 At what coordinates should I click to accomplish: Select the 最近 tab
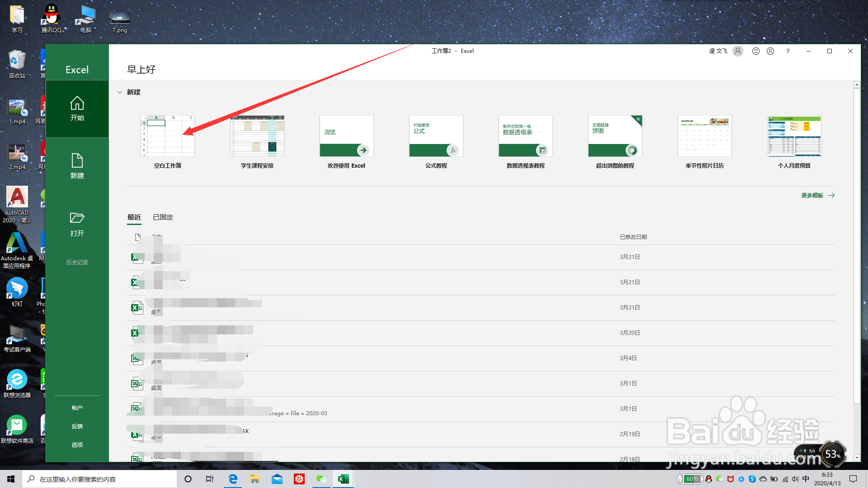pyautogui.click(x=134, y=217)
